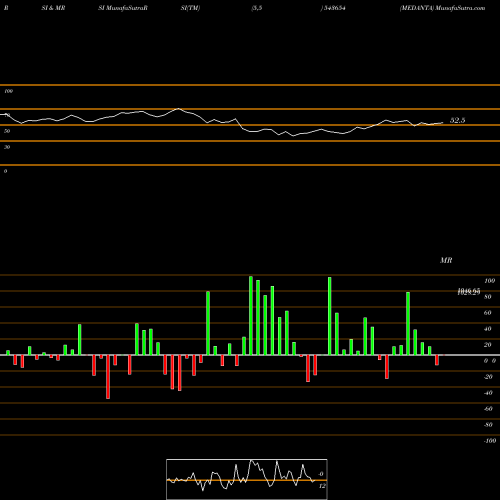Click the overlapping price label near 1049.95
Screen dimensions: 500x500
pos(469,292)
